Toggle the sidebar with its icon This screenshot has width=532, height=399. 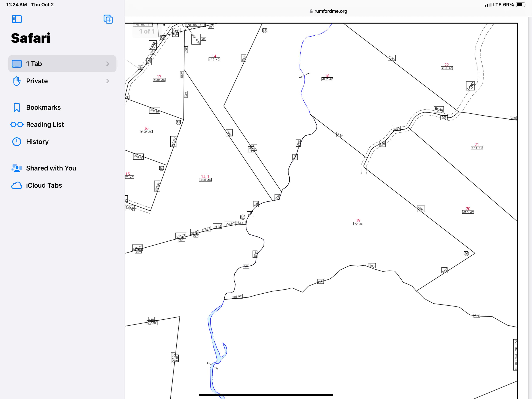[17, 19]
